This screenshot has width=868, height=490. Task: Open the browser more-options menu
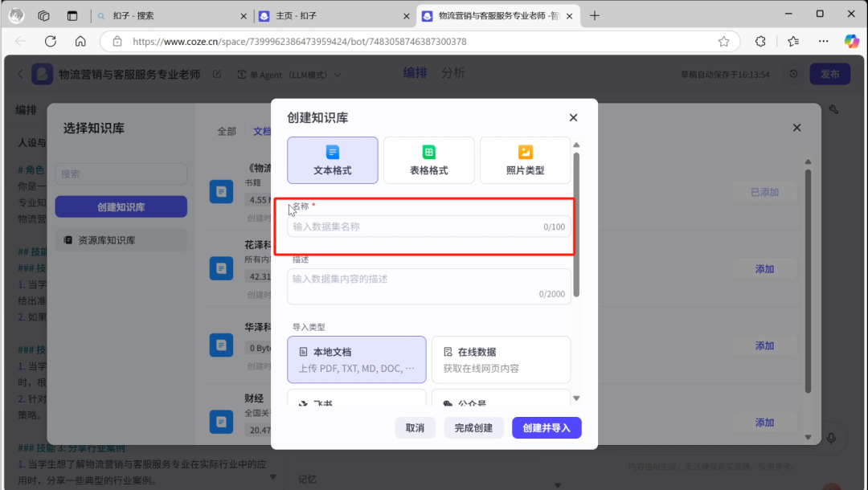point(823,41)
